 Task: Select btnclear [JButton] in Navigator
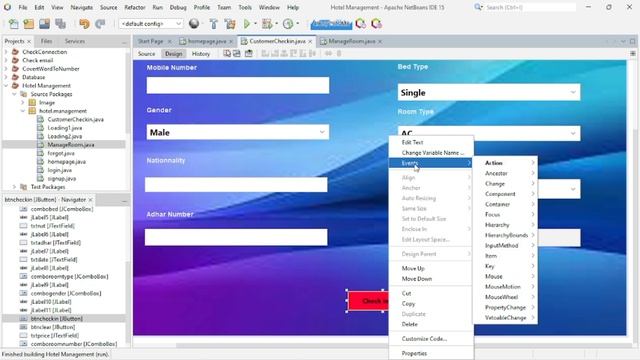coord(53,327)
